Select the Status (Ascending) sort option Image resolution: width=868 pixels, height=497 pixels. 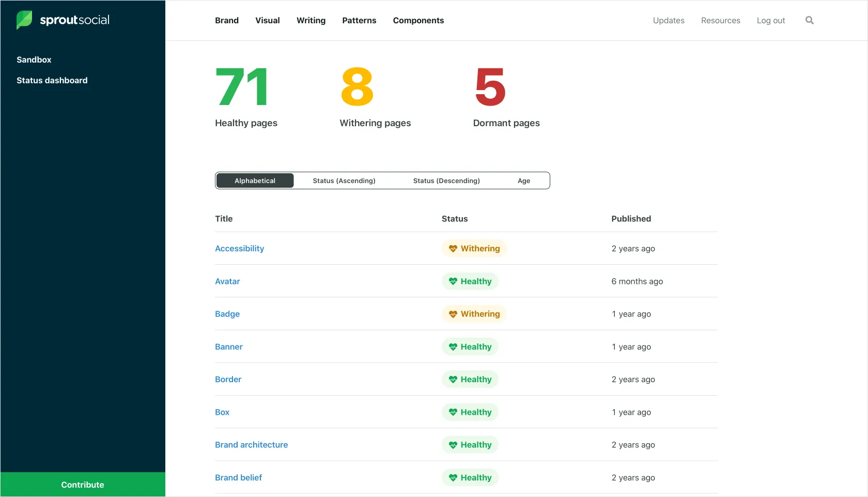pyautogui.click(x=344, y=180)
